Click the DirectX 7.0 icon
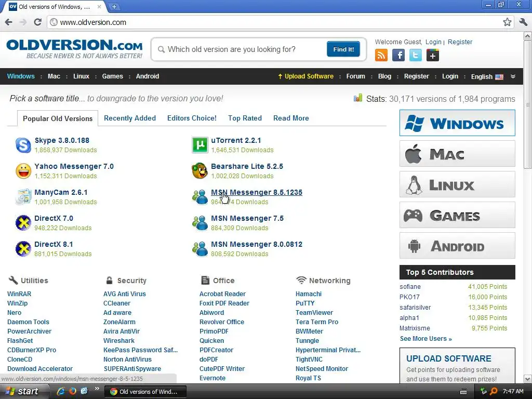 [23, 223]
